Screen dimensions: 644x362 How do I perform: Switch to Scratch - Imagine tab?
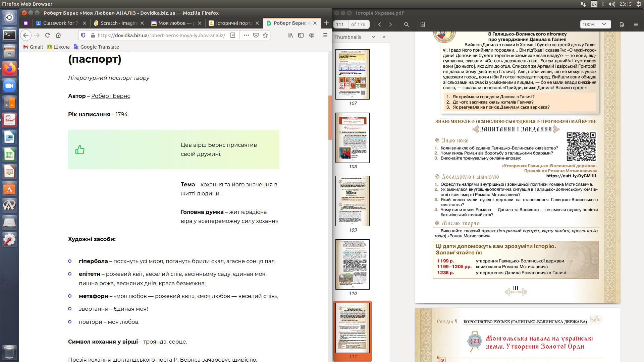pyautogui.click(x=119, y=23)
